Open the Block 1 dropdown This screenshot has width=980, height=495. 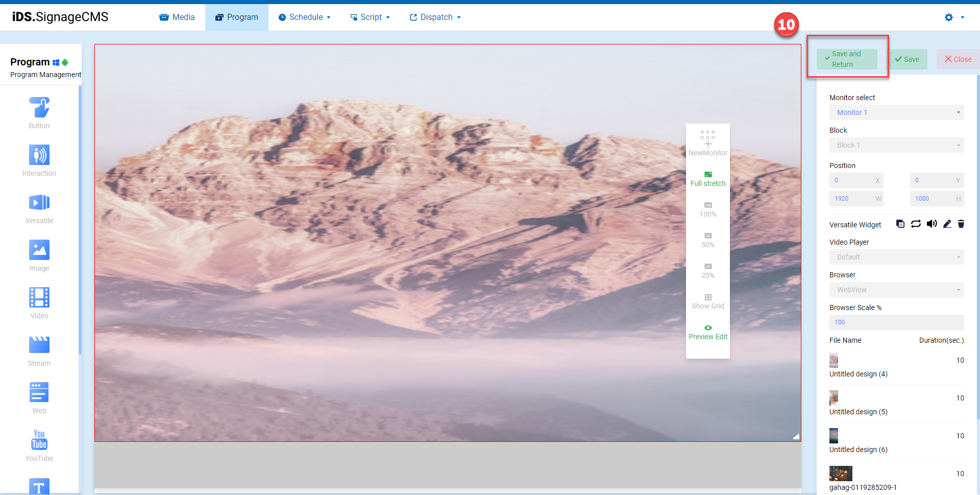pos(897,145)
